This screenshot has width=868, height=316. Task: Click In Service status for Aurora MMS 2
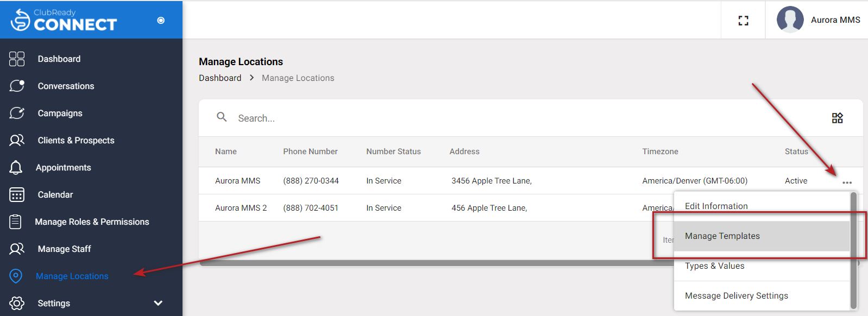click(x=384, y=208)
